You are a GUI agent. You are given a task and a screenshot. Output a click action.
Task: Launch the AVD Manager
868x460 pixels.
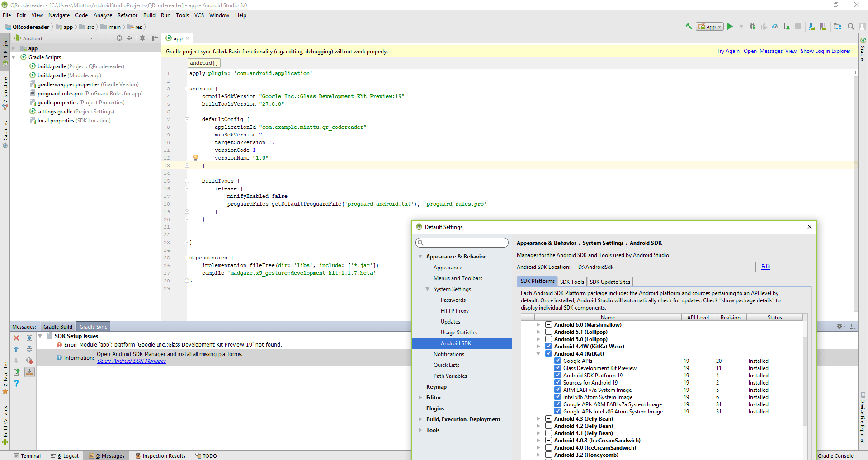tap(824, 27)
